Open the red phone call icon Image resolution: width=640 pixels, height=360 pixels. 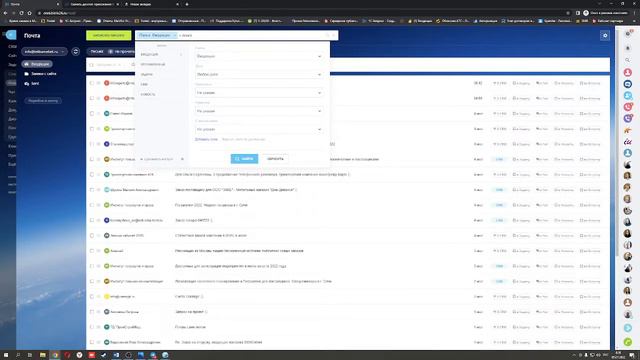[x=628, y=107]
